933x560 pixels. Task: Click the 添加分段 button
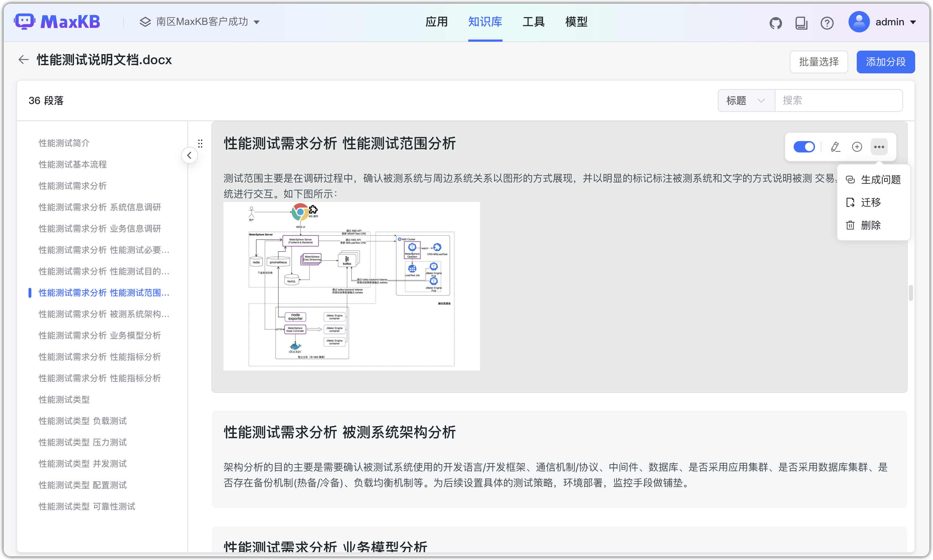pos(886,62)
